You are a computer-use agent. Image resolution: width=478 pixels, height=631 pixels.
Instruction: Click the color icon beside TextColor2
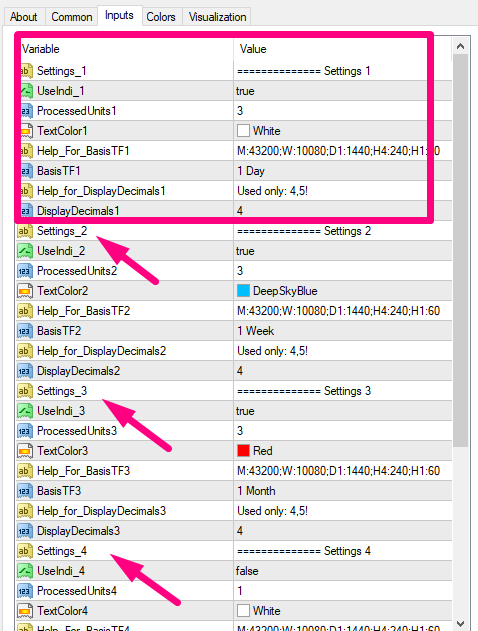(x=25, y=291)
